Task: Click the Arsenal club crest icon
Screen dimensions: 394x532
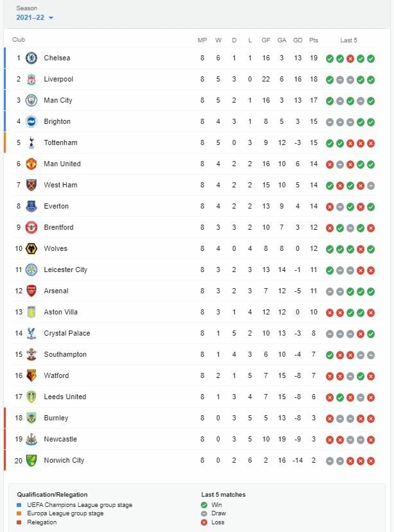Action: [x=31, y=291]
